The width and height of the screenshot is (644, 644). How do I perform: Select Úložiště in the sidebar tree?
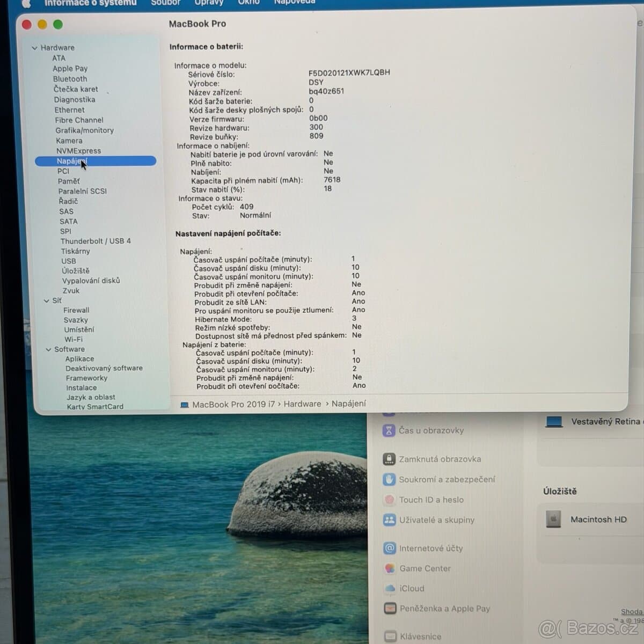76,271
